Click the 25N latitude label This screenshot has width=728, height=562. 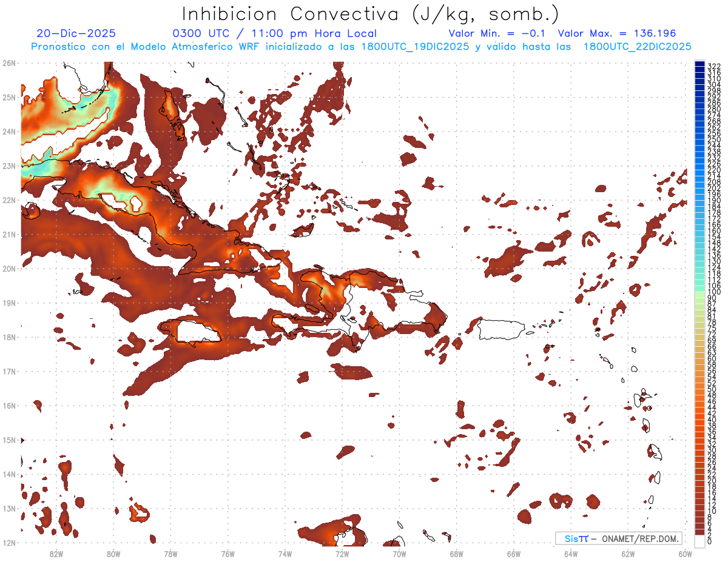point(8,97)
